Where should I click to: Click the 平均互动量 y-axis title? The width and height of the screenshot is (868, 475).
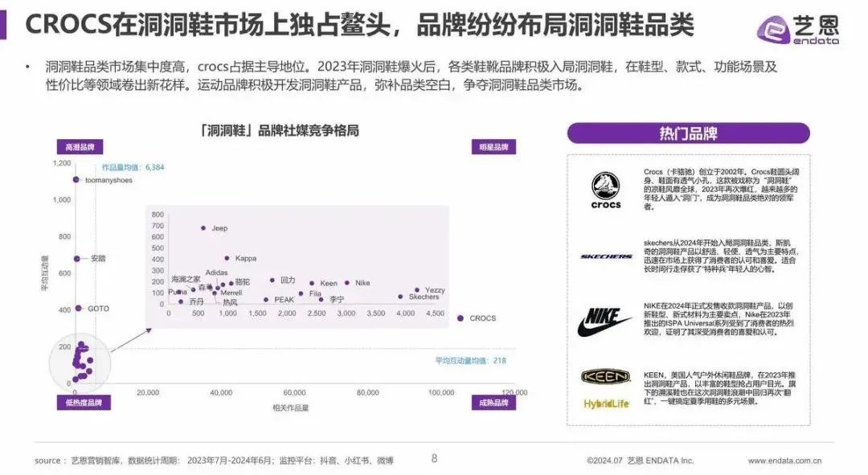click(x=45, y=273)
